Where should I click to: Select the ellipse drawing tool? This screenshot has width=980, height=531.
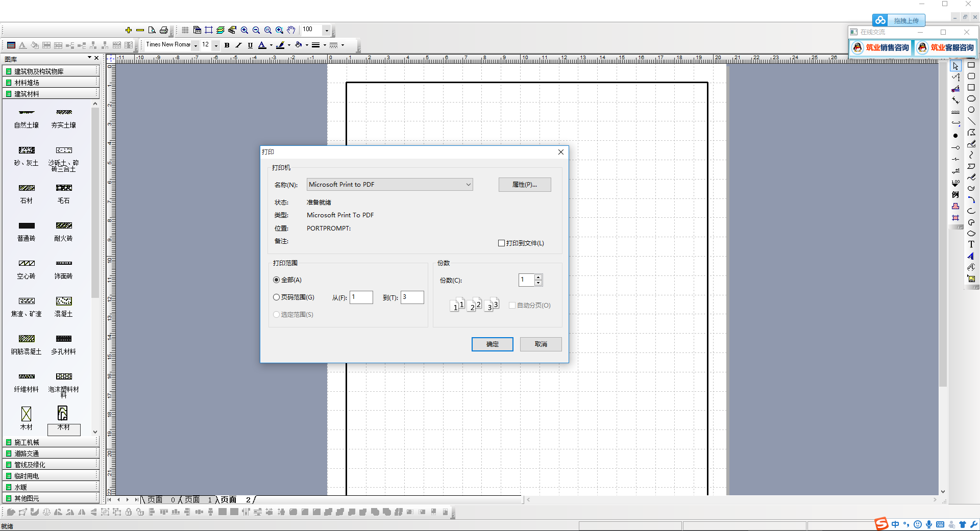click(971, 99)
